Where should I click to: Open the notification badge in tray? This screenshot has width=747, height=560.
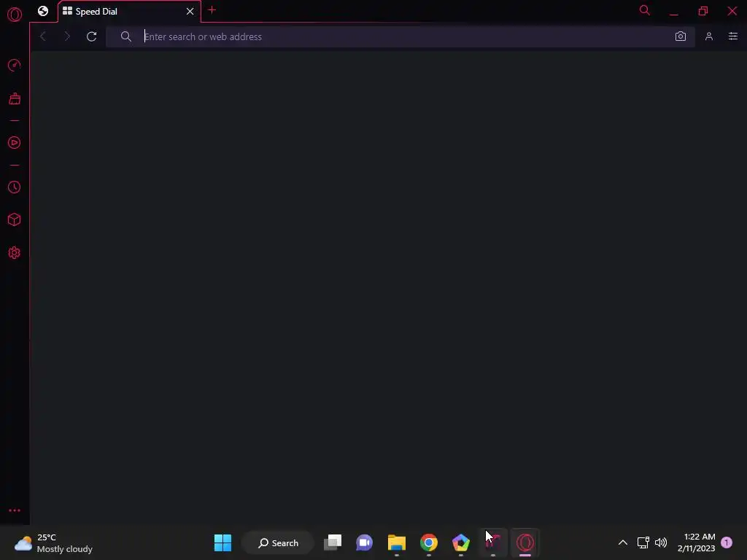[727, 542]
